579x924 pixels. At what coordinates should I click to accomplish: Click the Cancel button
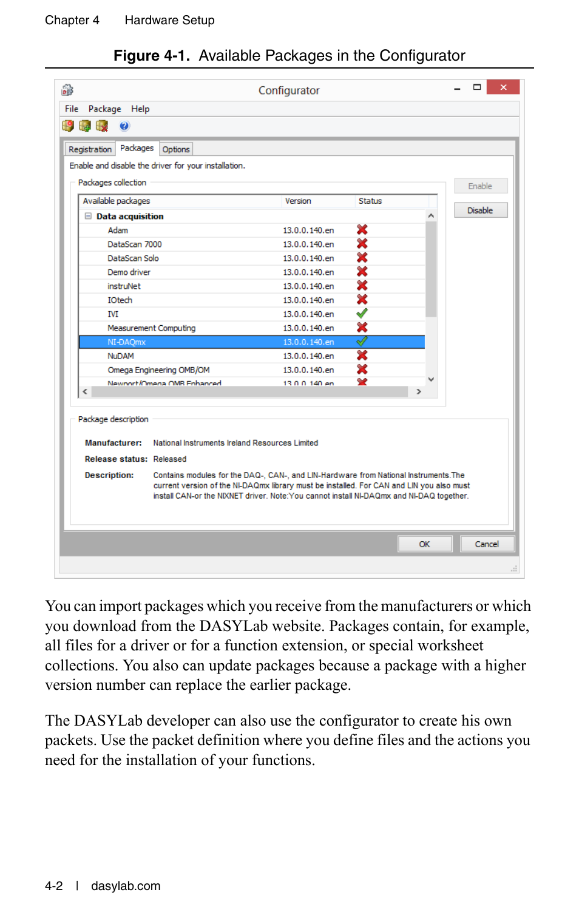click(x=487, y=544)
